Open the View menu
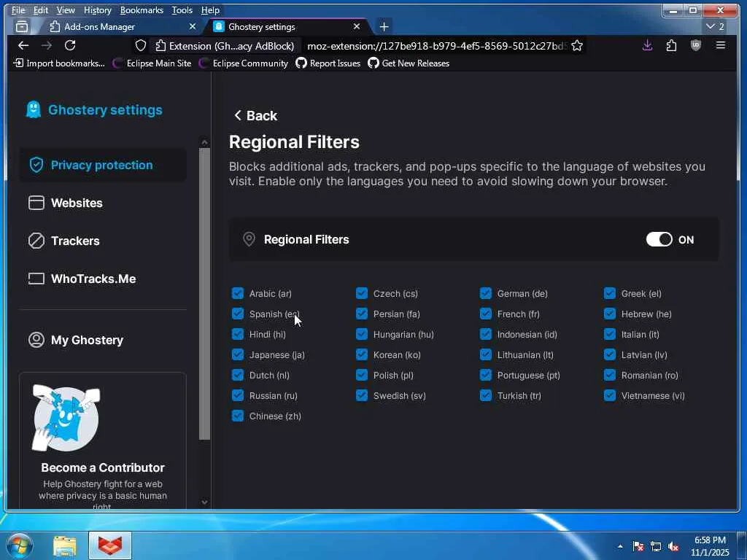Screen dimensions: 747x560 coord(65,10)
